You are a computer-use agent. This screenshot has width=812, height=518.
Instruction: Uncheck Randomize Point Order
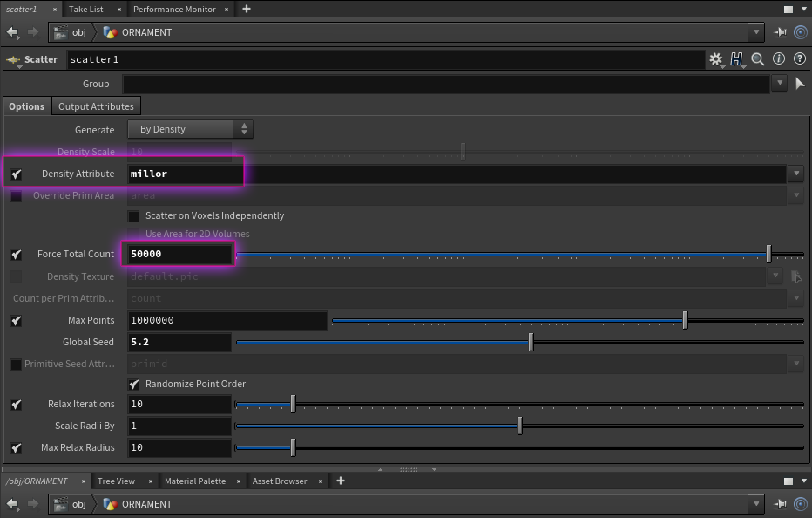click(133, 385)
